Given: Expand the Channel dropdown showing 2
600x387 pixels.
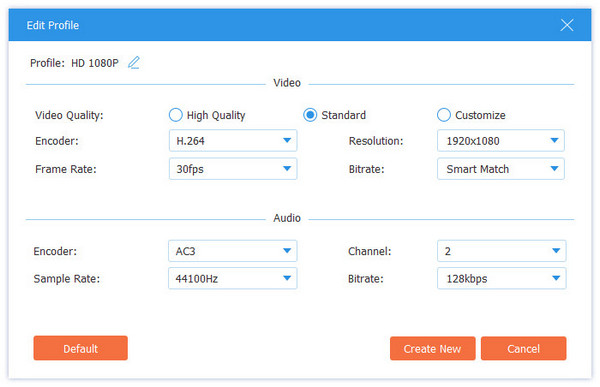Looking at the screenshot, I should coord(502,251).
